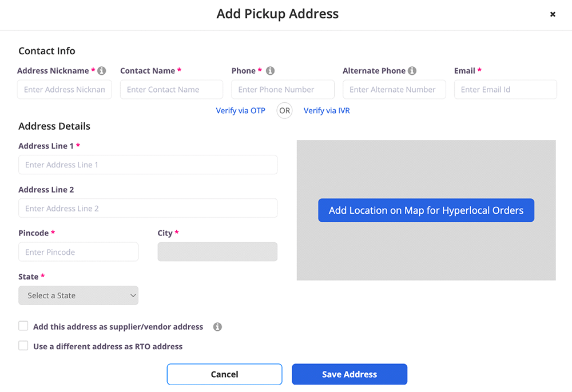Click info icon next to Phone label
The image size is (572, 392).
[x=270, y=71]
